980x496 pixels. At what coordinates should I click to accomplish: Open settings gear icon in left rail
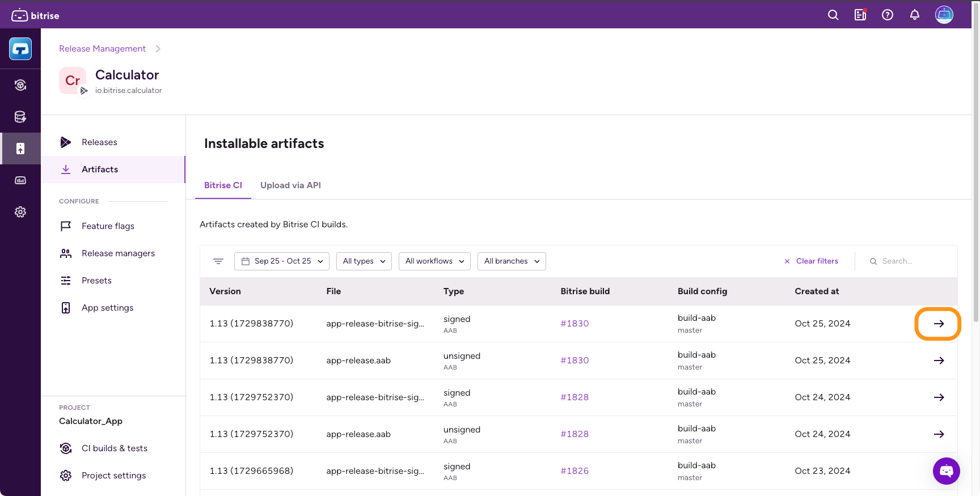20,212
